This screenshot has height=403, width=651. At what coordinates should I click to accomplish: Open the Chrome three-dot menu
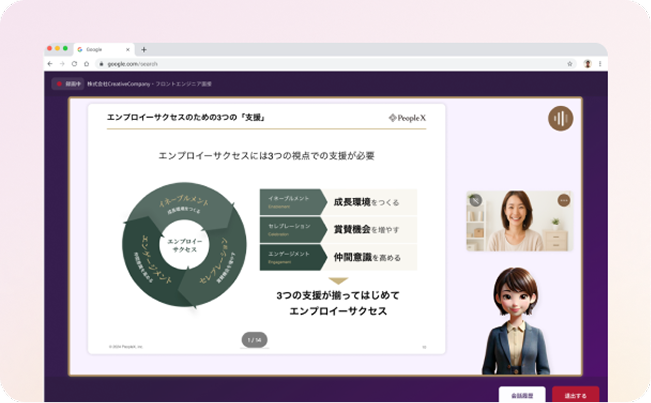600,63
